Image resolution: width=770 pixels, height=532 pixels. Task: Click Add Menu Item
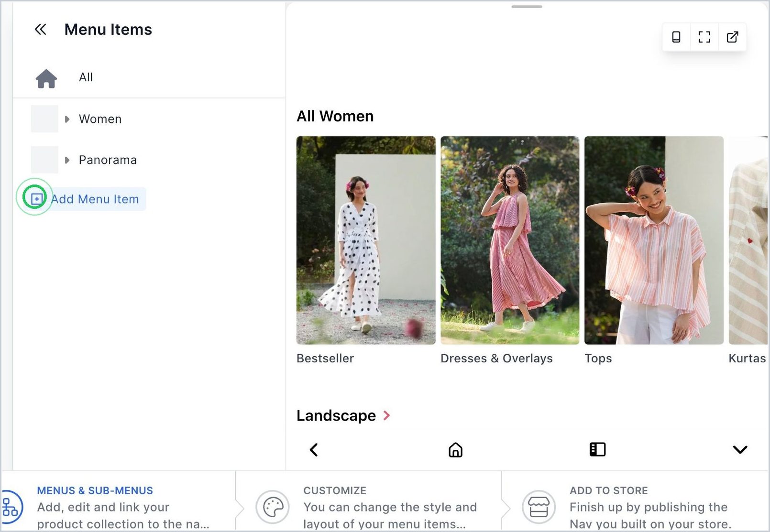coord(87,199)
